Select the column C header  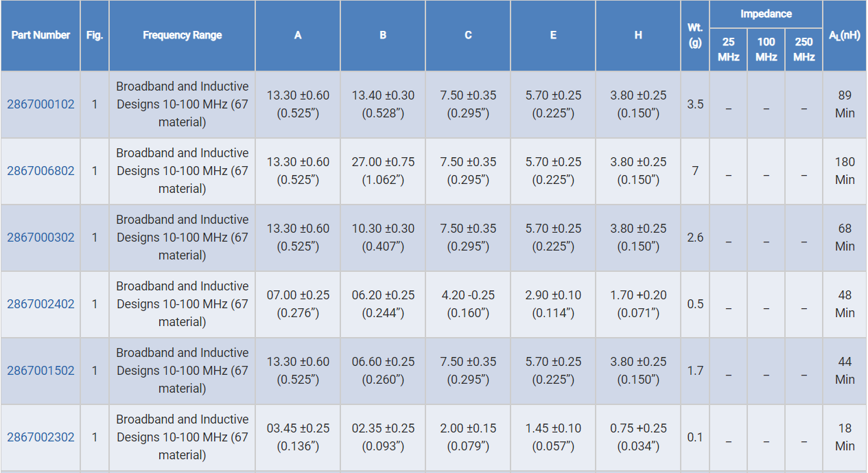(468, 35)
